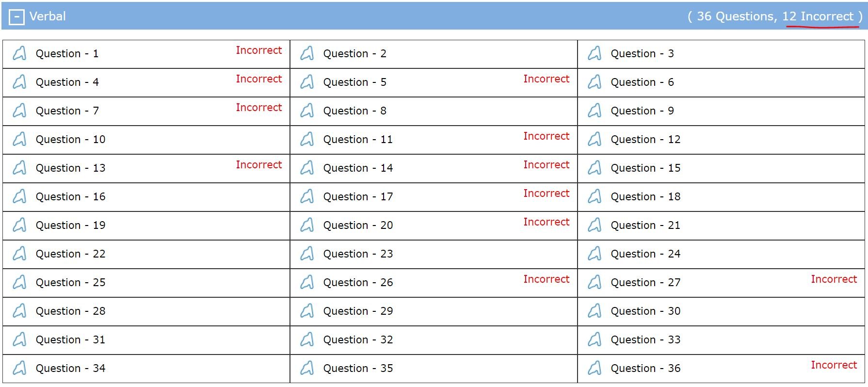The width and height of the screenshot is (868, 387).
Task: Open Question - 36 link
Action: tap(645, 369)
